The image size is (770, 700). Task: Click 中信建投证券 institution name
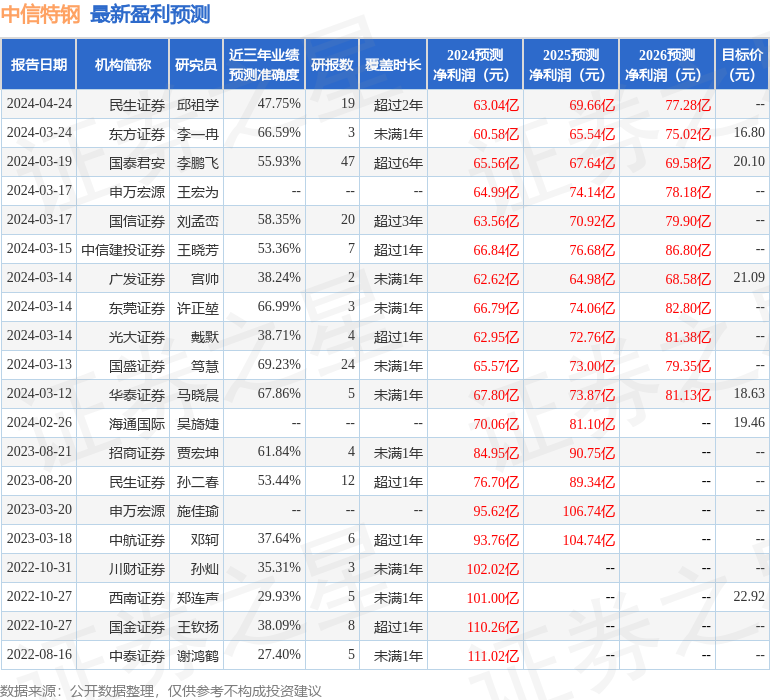click(123, 250)
